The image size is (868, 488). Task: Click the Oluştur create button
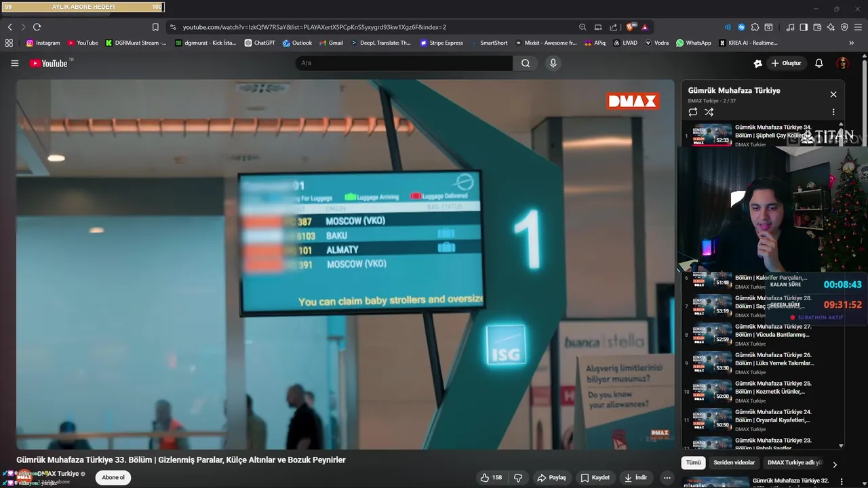(786, 63)
